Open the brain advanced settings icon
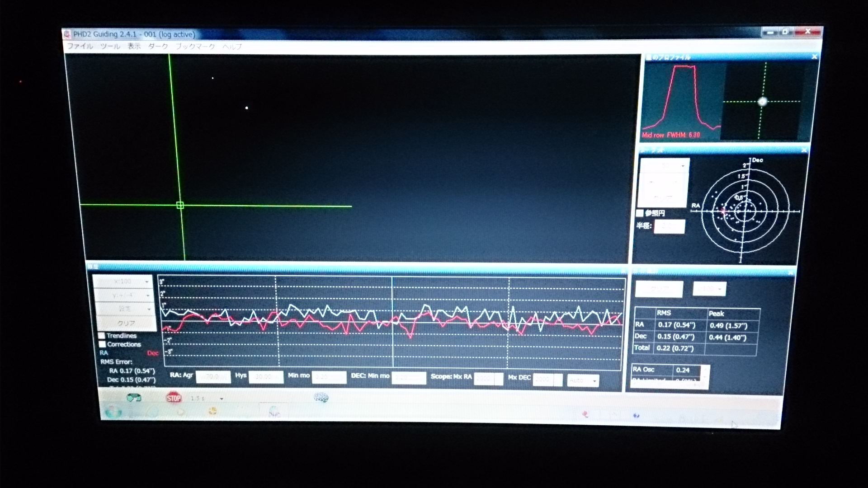The width and height of the screenshot is (868, 488). pos(321,397)
